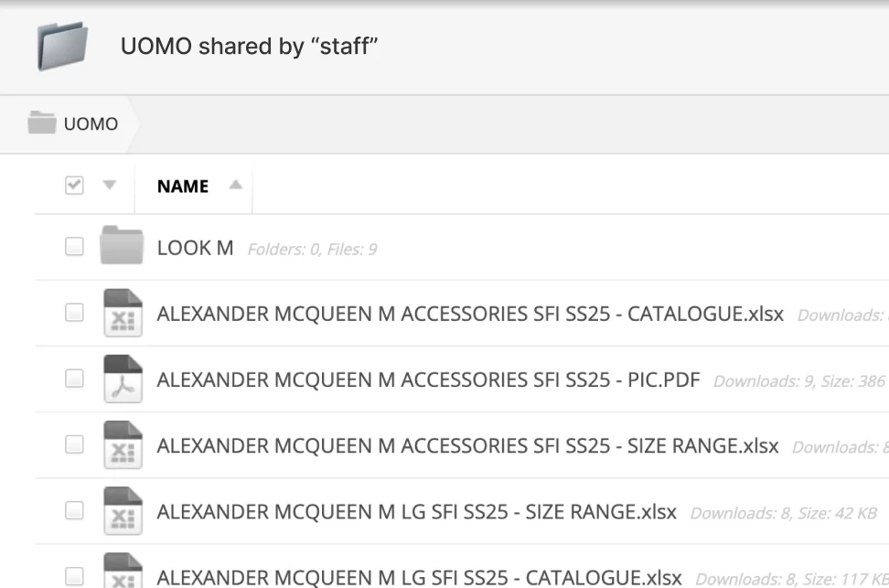Toggle the select-all checkbox in the header
889x588 pixels.
click(x=74, y=186)
